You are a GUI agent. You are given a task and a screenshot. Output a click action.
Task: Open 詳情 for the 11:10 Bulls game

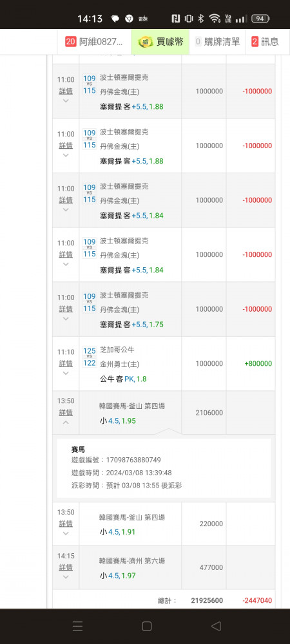pos(66,363)
